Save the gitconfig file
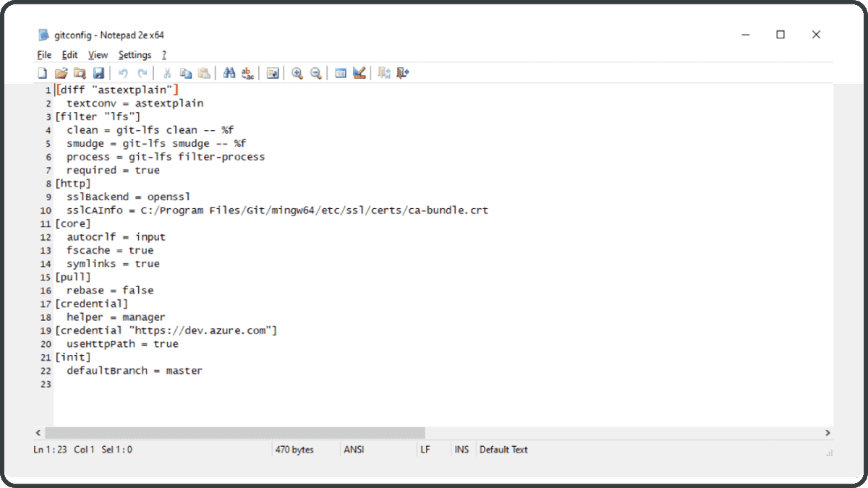The image size is (868, 488). tap(98, 72)
